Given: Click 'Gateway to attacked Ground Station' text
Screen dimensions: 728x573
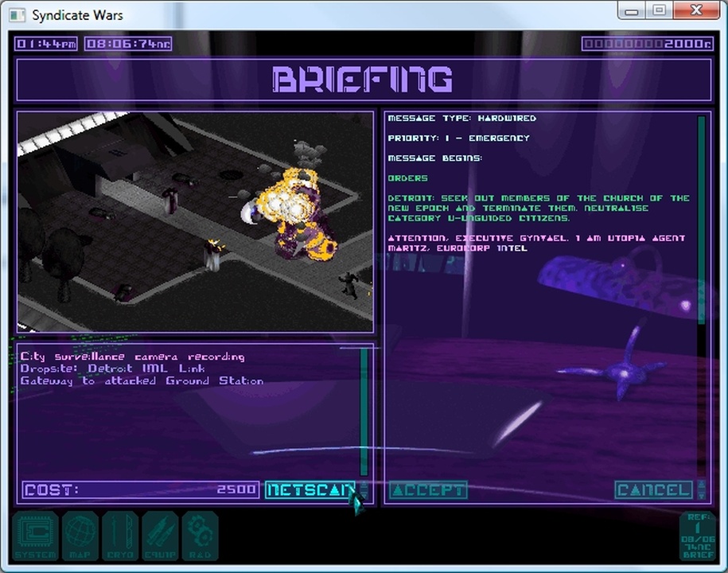Looking at the screenshot, I should click(x=142, y=380).
